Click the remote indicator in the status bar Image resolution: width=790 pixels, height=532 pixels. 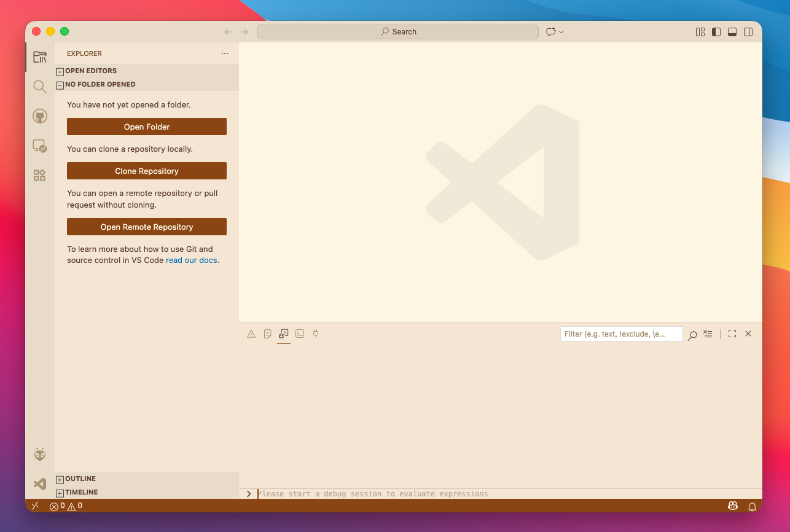click(x=35, y=506)
